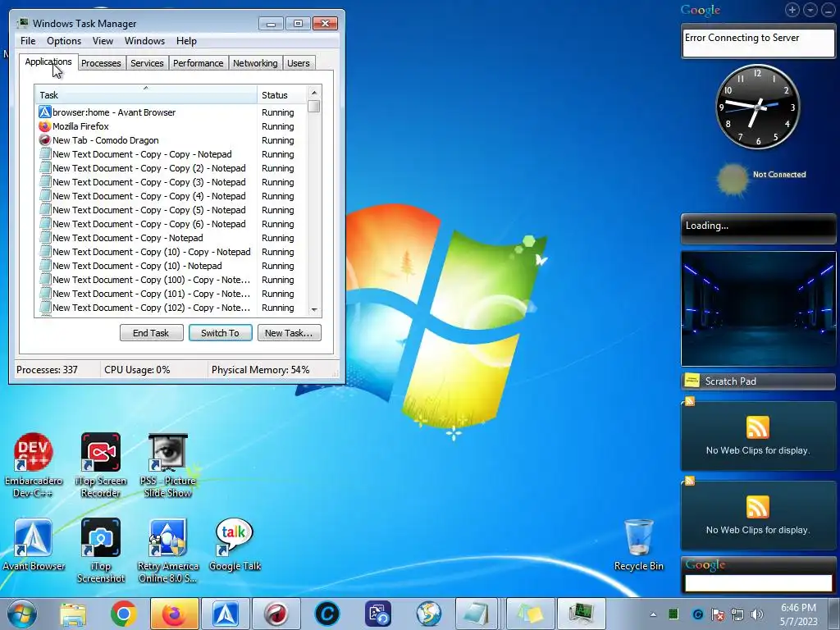
Task: Sort the list by the Status column header
Action: 282,95
